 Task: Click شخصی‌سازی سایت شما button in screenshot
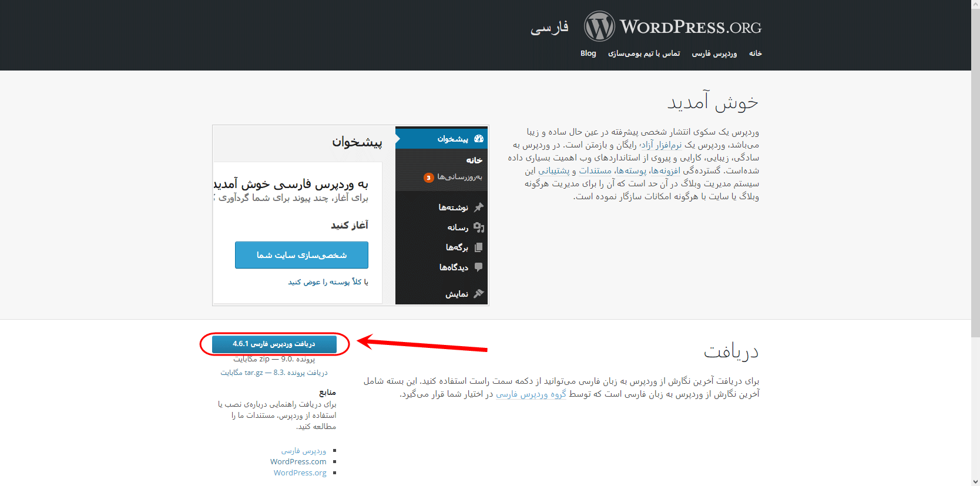(301, 255)
